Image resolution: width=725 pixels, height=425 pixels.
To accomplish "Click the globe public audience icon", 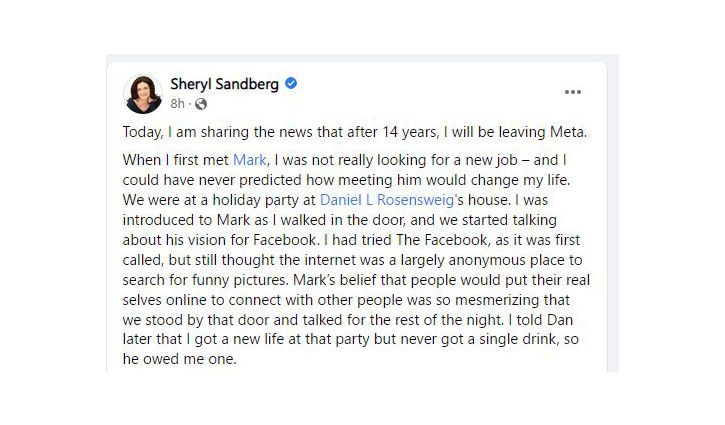I will pyautogui.click(x=201, y=103).
